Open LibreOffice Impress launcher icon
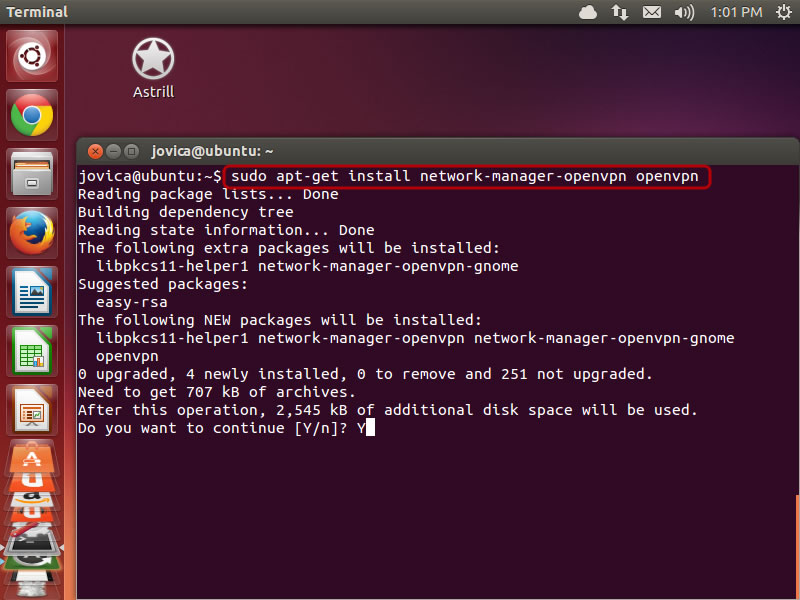 (32, 410)
